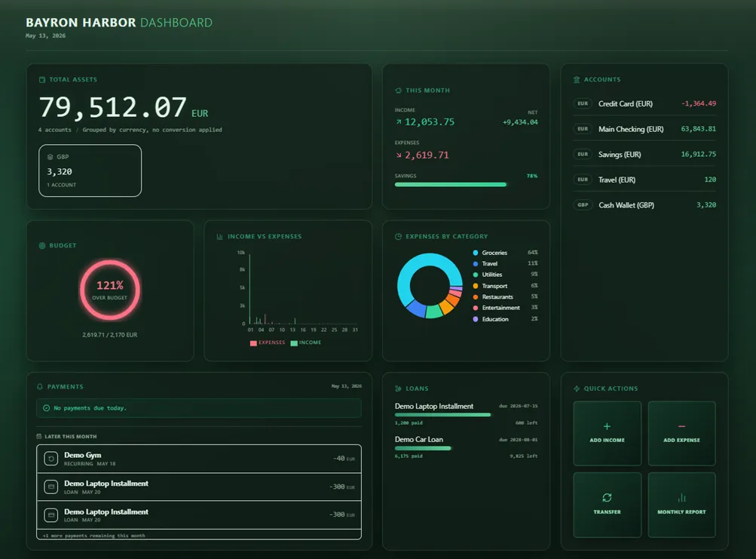Click the Monthly Report bar chart icon

click(681, 498)
